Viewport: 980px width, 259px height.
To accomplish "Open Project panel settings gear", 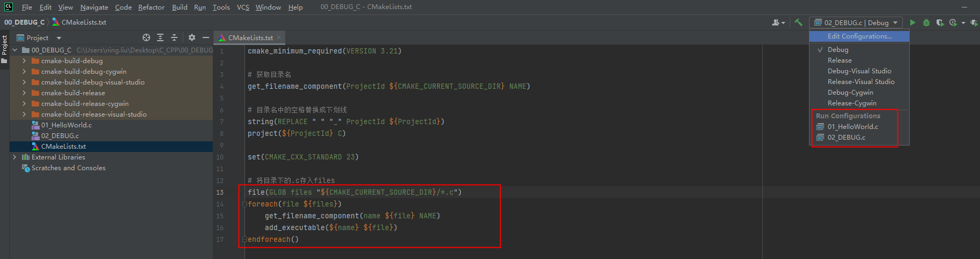I will [x=192, y=37].
